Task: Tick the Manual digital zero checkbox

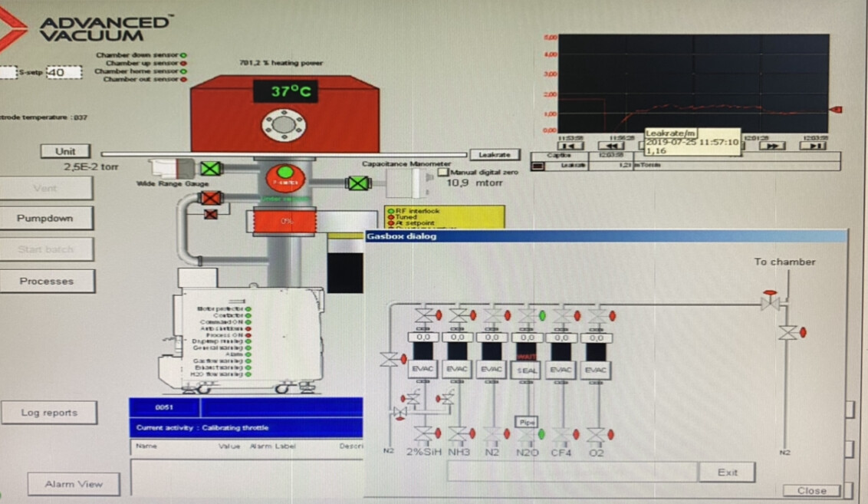Action: 442,173
